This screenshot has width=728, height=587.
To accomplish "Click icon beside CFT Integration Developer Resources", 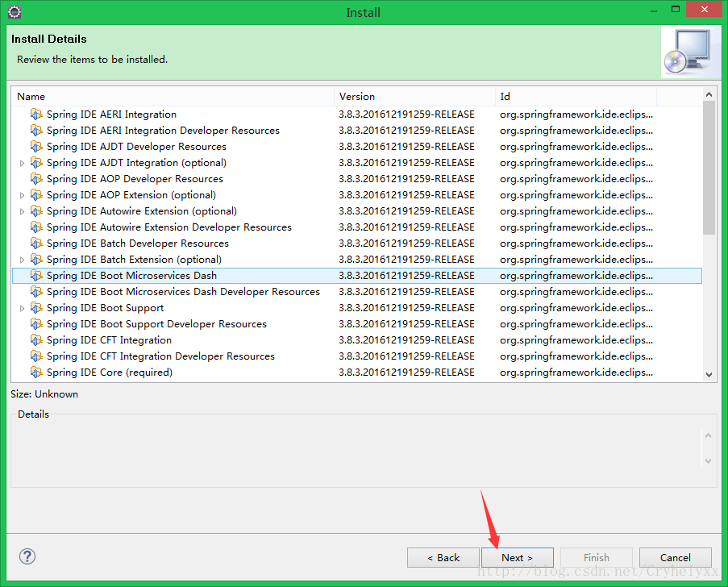I will click(36, 356).
